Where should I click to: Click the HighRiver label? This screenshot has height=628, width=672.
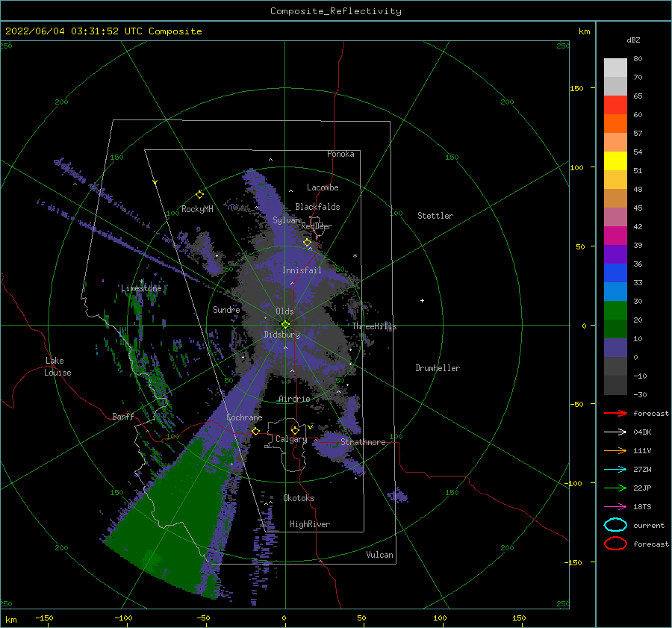tap(310, 524)
